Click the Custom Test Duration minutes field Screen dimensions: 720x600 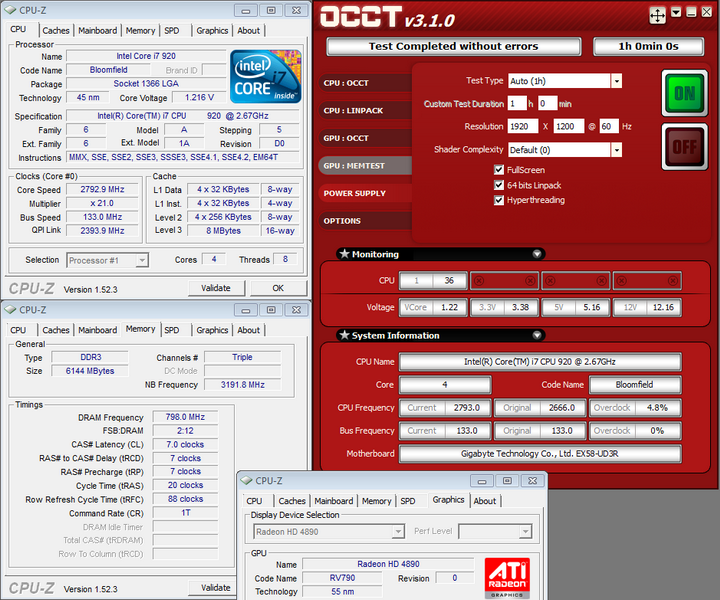[547, 104]
